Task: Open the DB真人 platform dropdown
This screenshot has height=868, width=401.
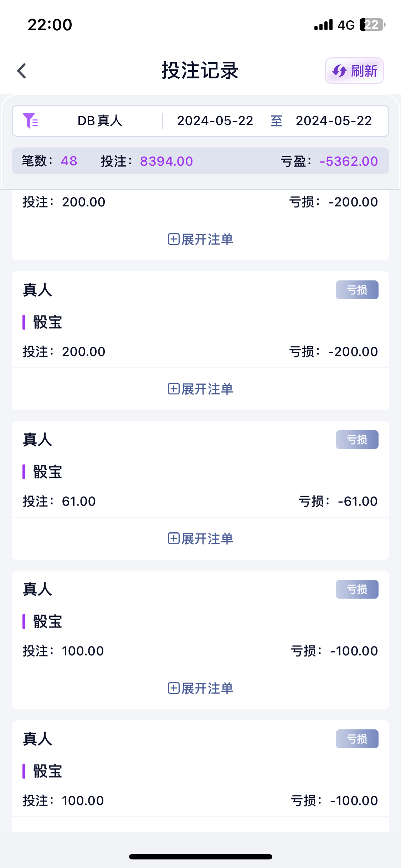Action: (100, 121)
